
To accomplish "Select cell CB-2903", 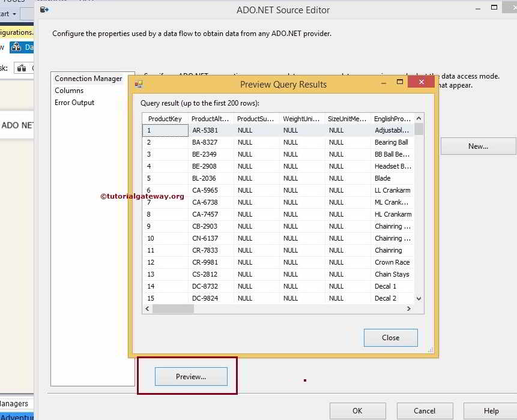I will pos(211,226).
